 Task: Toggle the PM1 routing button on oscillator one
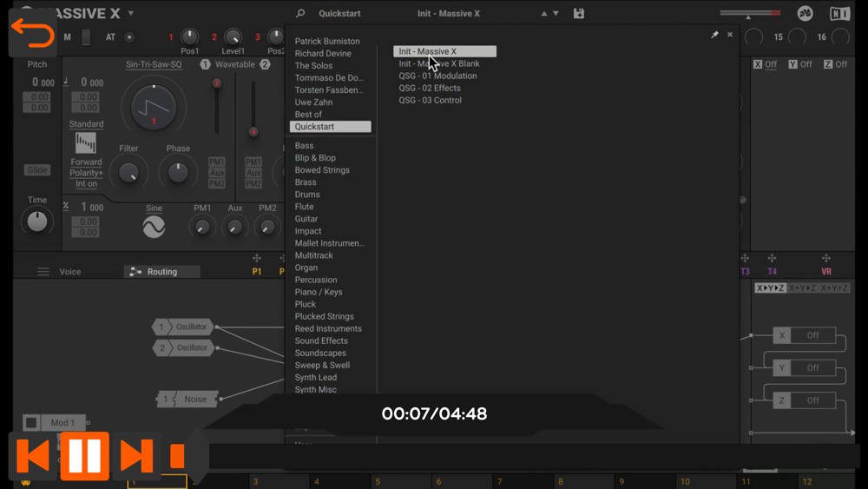point(216,162)
